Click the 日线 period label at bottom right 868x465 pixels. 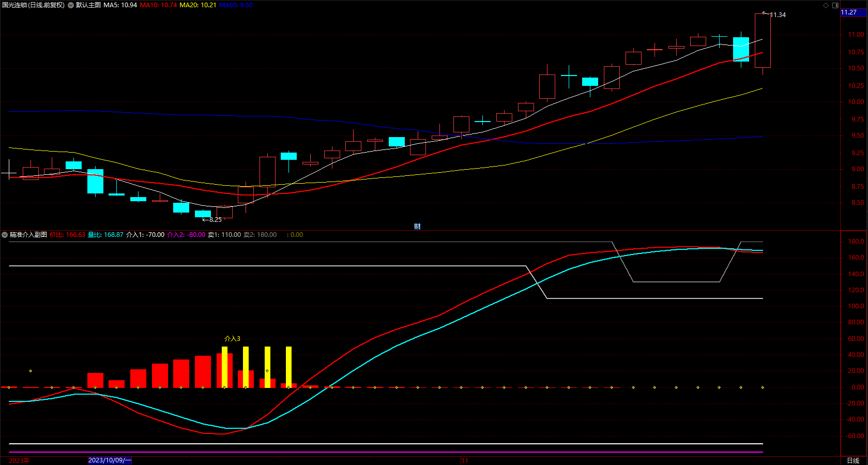coord(853,460)
